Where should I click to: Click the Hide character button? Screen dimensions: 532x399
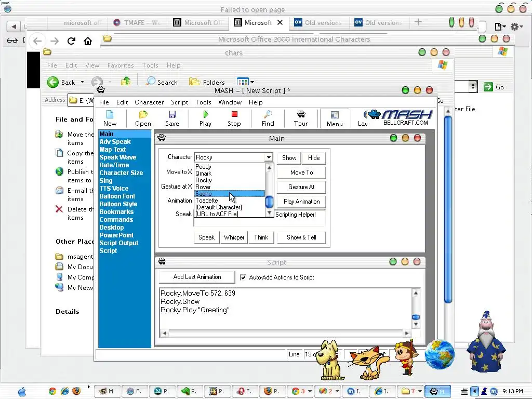[314, 158]
